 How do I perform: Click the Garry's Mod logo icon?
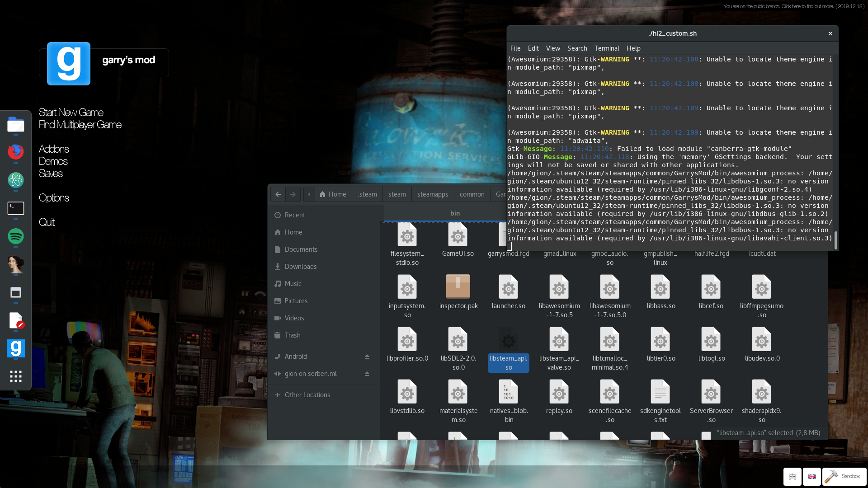(69, 63)
